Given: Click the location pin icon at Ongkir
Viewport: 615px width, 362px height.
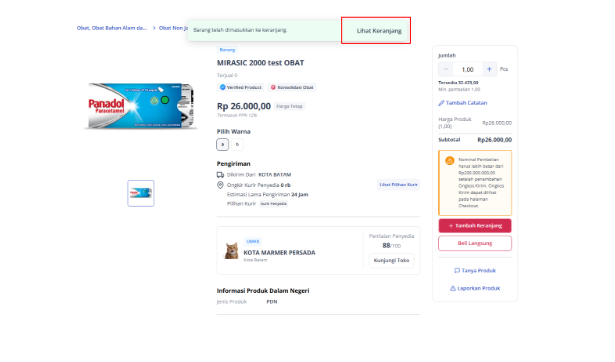Looking at the screenshot, I should point(220,185).
